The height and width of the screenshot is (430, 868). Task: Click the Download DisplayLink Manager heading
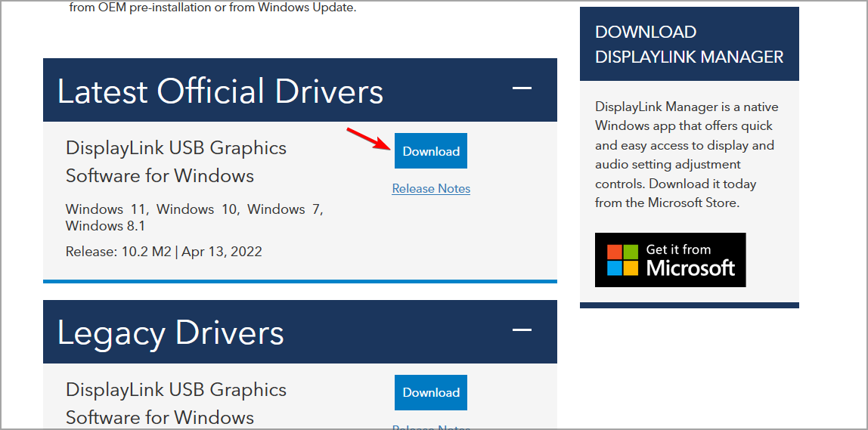pyautogui.click(x=690, y=45)
